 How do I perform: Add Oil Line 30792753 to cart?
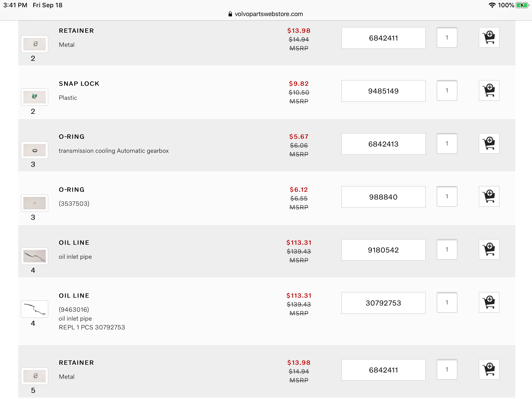pyautogui.click(x=489, y=302)
